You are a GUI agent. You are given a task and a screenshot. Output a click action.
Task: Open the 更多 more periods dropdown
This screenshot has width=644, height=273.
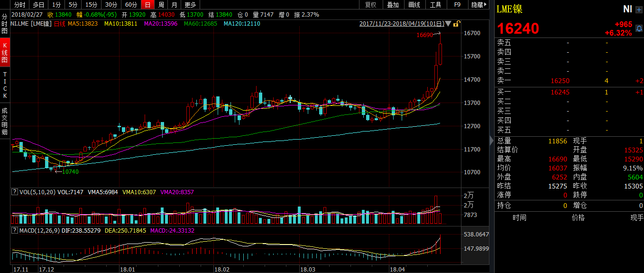point(190,5)
